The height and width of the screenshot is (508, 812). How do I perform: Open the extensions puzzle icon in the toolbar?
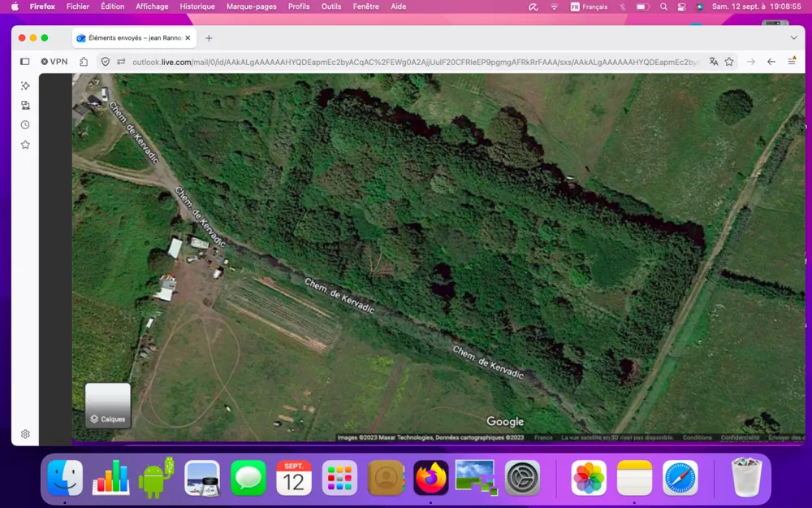pyautogui.click(x=84, y=62)
